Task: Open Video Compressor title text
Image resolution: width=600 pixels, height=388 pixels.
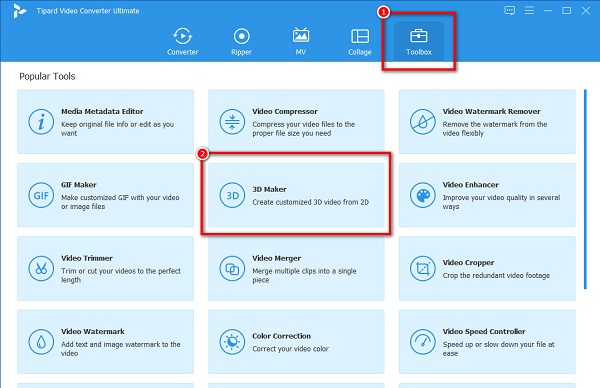Action: [285, 111]
